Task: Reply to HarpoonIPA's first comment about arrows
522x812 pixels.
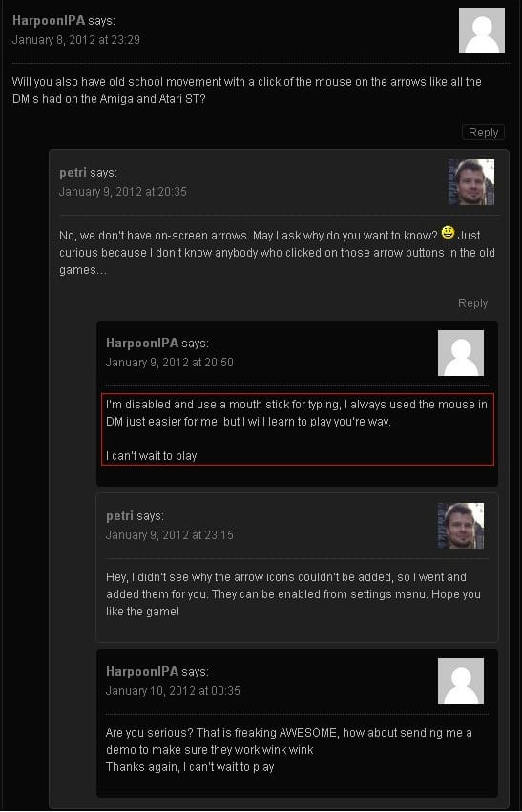Action: (x=483, y=133)
